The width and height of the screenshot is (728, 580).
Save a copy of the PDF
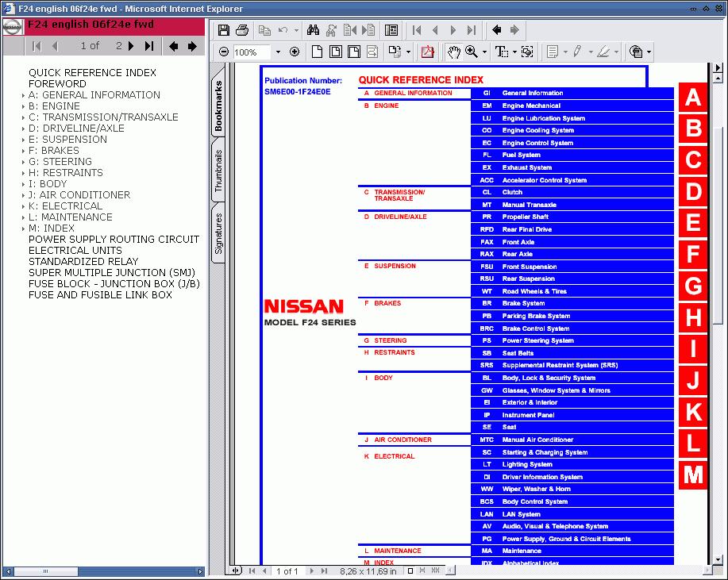(x=224, y=31)
